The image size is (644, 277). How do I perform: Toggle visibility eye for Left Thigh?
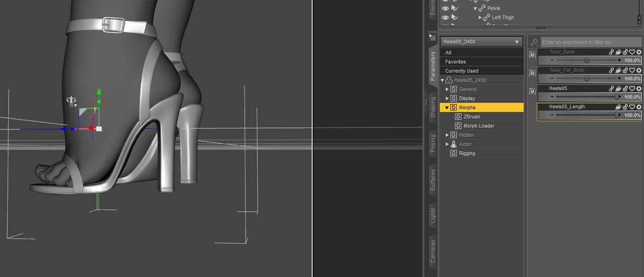pos(445,18)
